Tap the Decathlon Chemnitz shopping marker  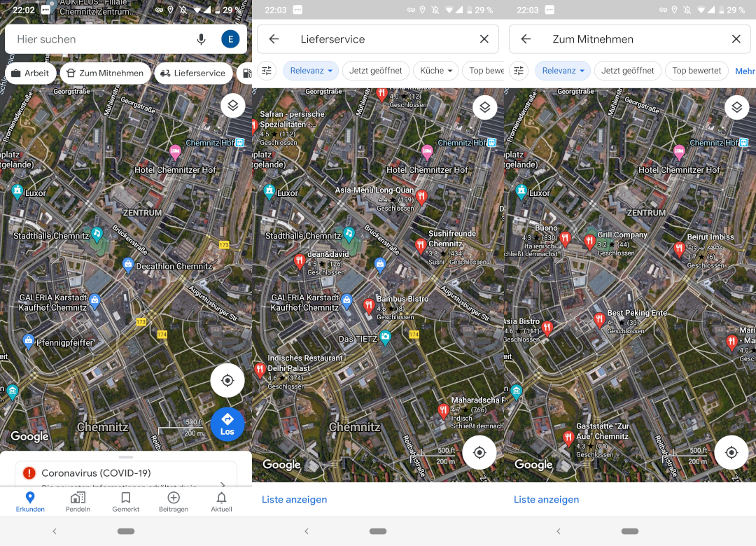pyautogui.click(x=128, y=265)
